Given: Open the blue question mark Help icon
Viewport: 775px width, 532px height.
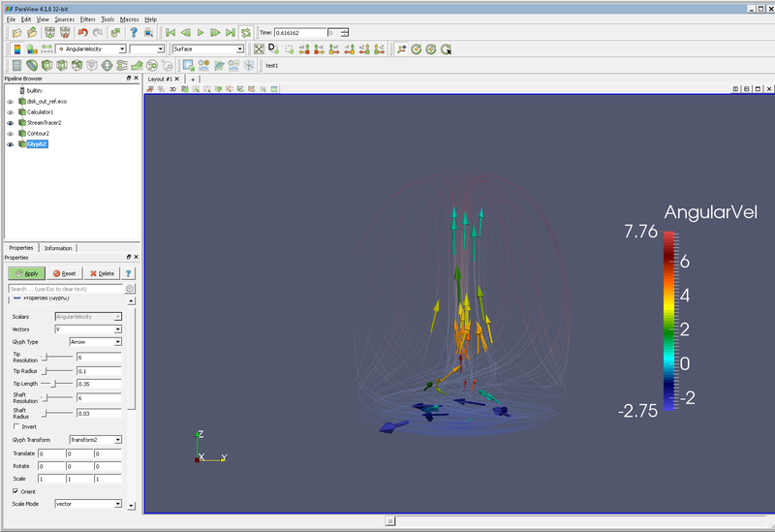Looking at the screenshot, I should click(x=134, y=33).
